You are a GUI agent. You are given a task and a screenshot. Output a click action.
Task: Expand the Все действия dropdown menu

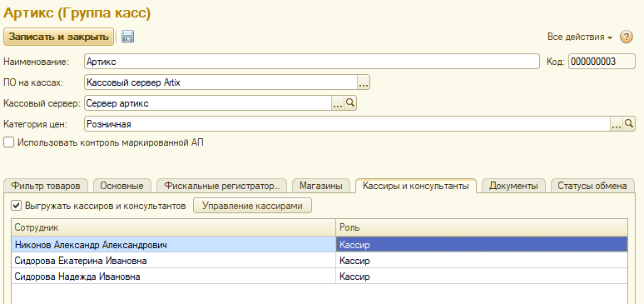tap(580, 37)
